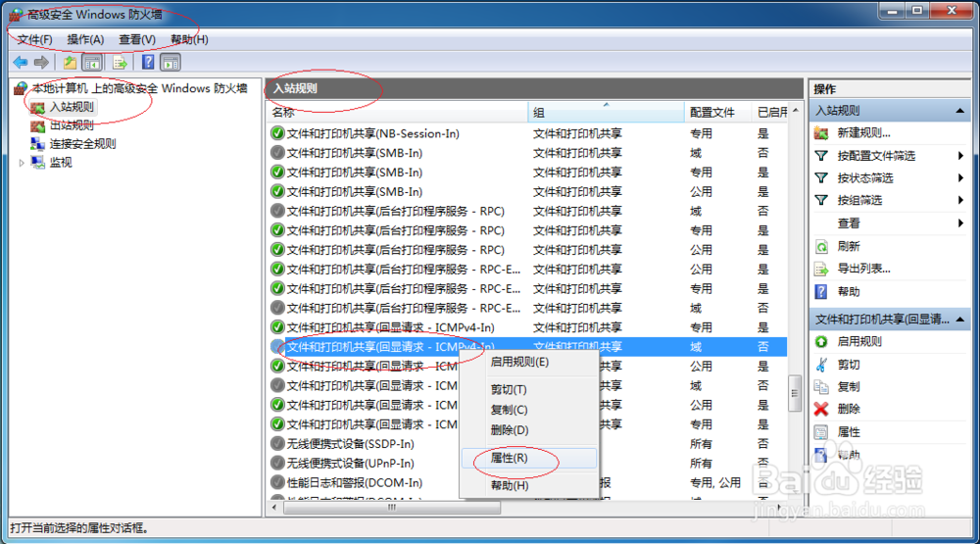Collapse the 入站规则 actions section
This screenshot has width=980, height=544.
point(960,111)
